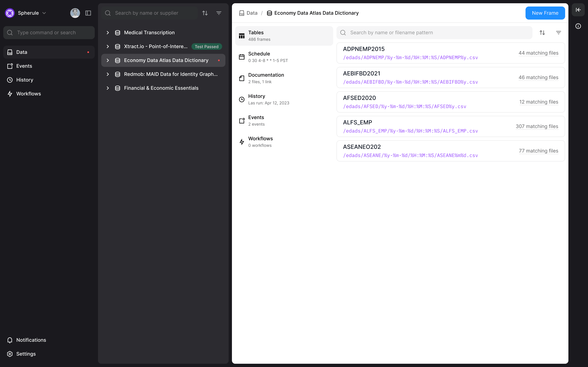Collapse the right panel arrow icon

coord(578,10)
